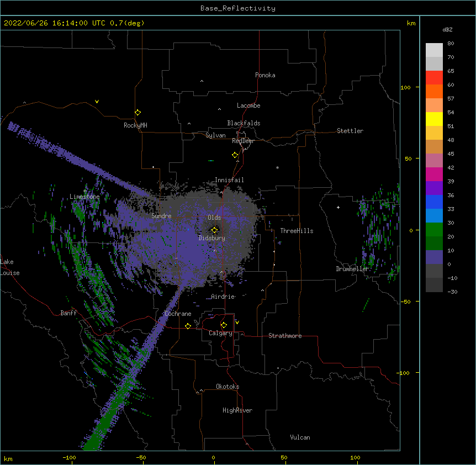
Task: Click the Ponoka city label
Action: point(265,75)
